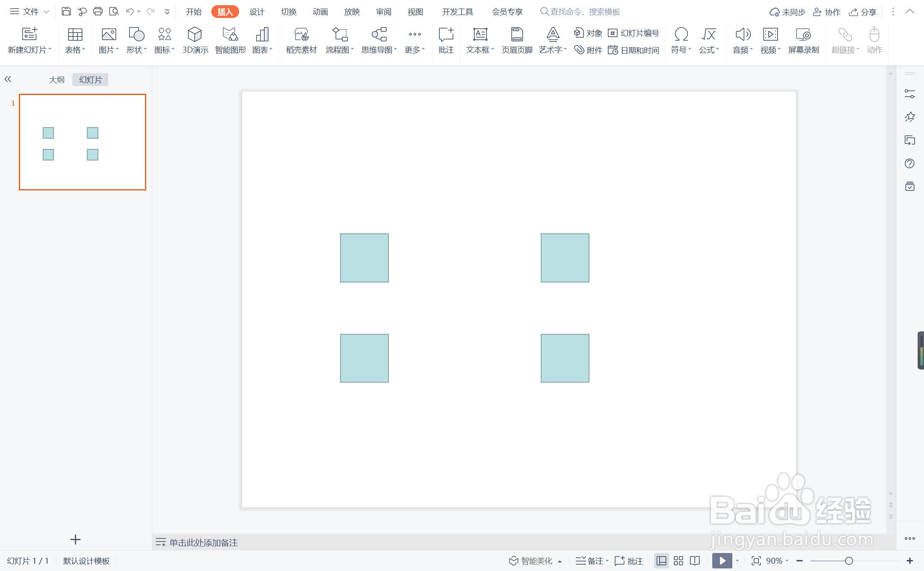Switch to normal view mode
Image resolution: width=924 pixels, height=571 pixels.
[661, 561]
